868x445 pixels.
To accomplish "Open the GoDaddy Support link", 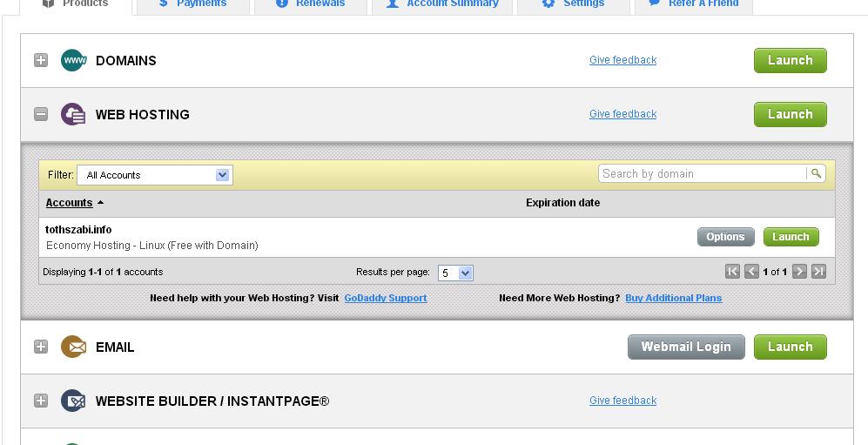I will tap(386, 298).
